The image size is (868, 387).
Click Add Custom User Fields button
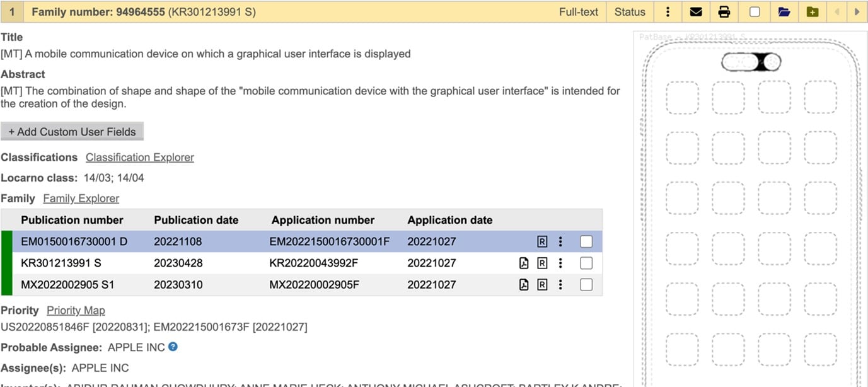coord(72,132)
